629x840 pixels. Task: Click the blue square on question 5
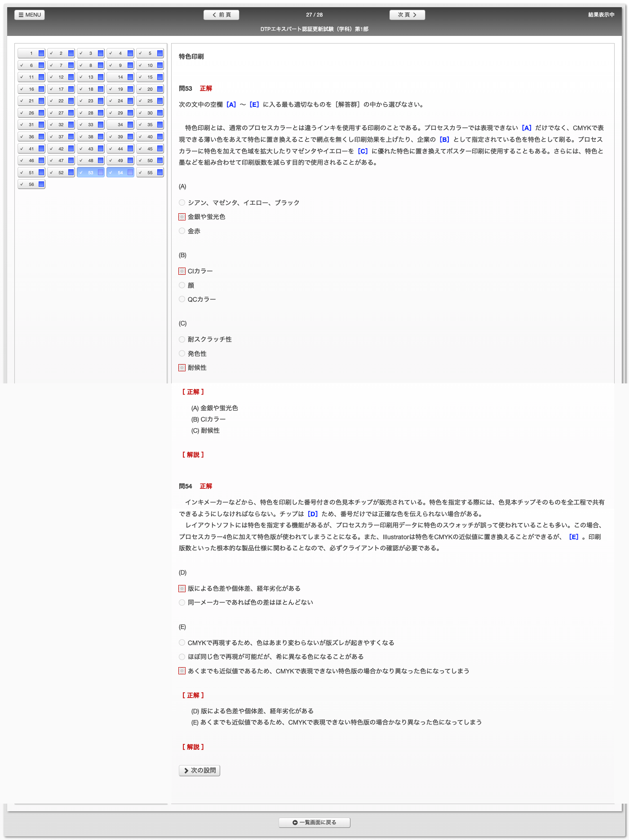(160, 53)
